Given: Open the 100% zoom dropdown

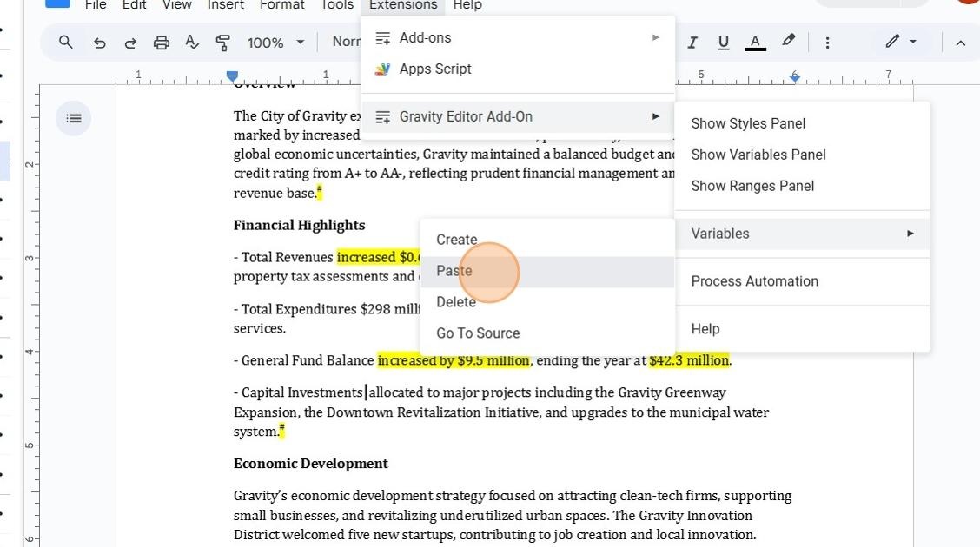Looking at the screenshot, I should tap(275, 43).
